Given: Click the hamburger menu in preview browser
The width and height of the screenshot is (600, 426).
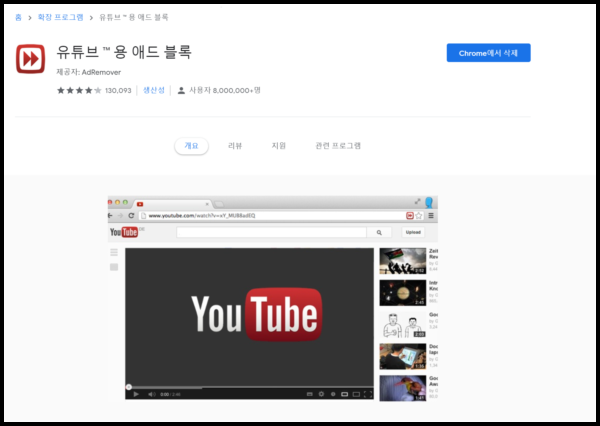Looking at the screenshot, I should pyautogui.click(x=431, y=215).
